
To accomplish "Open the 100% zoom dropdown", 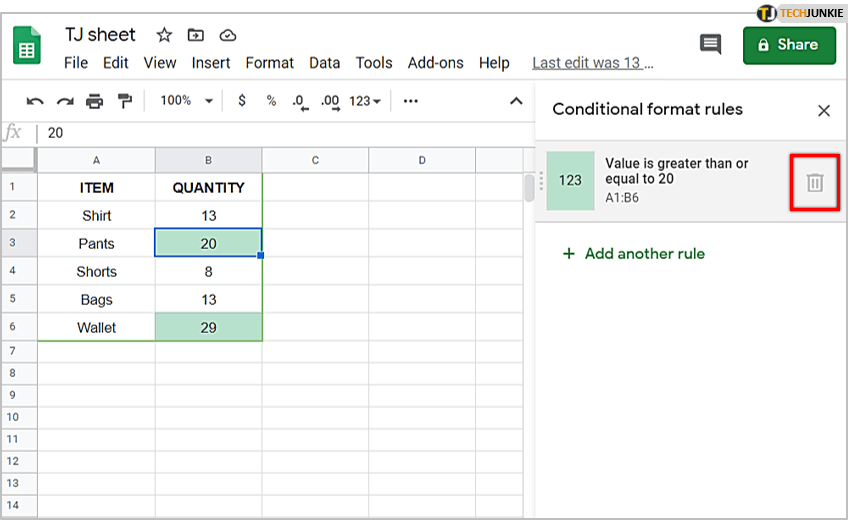I will tap(187, 101).
